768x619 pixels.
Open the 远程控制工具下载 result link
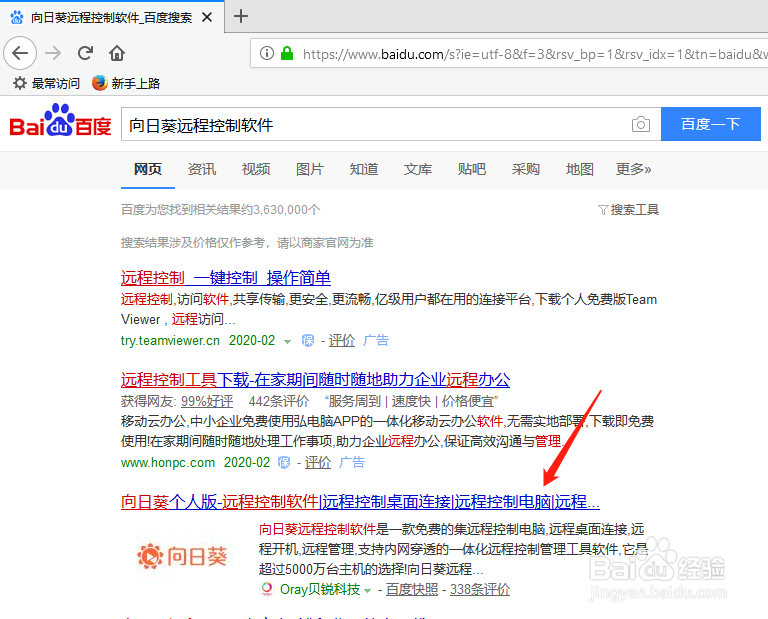point(315,380)
